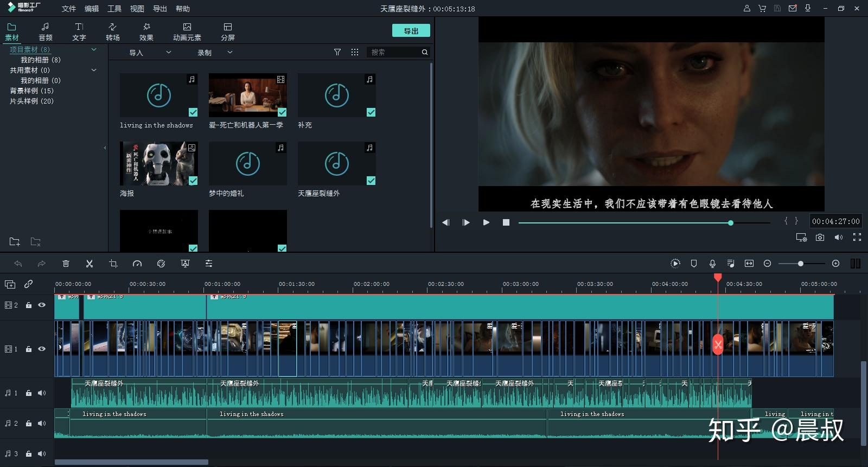Take a snapshot with the camera icon
Screen dimensions: 868x467
820,238
